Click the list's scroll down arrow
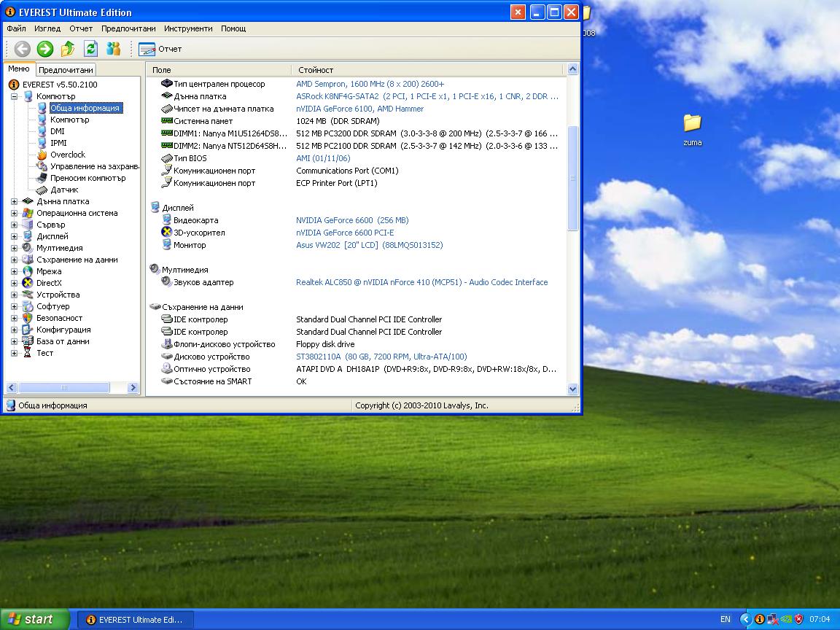 pos(572,389)
